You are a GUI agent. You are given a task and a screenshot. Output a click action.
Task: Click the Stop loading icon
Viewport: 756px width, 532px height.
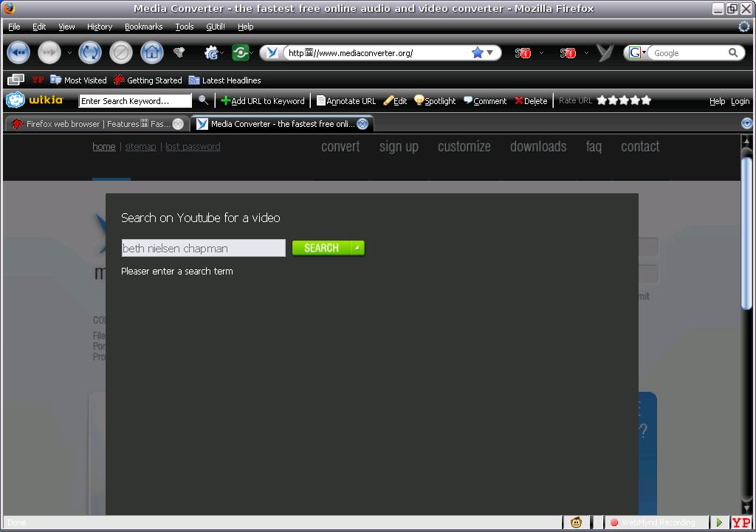(x=121, y=52)
